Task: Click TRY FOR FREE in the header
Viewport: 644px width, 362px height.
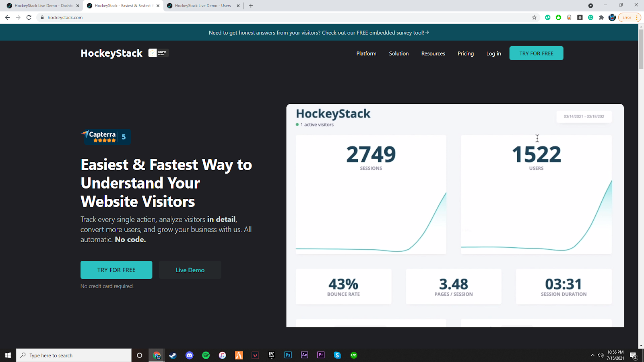Action: point(536,53)
